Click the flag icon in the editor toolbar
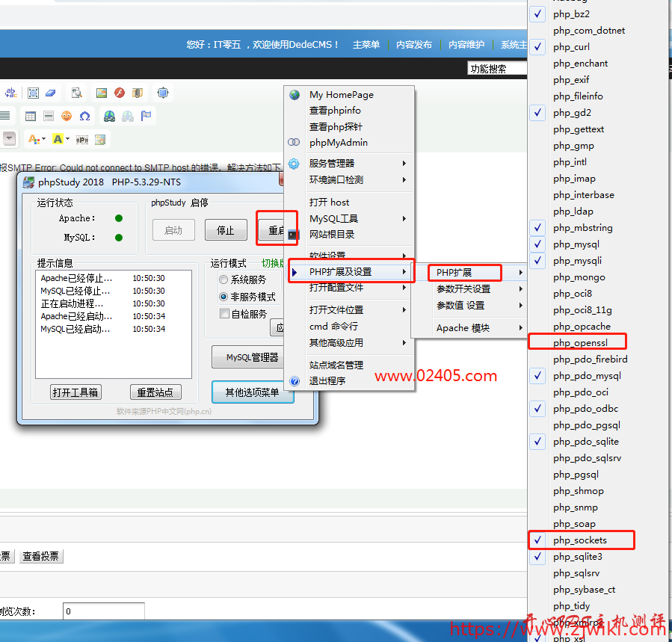The height and width of the screenshot is (642, 672). click(x=144, y=116)
